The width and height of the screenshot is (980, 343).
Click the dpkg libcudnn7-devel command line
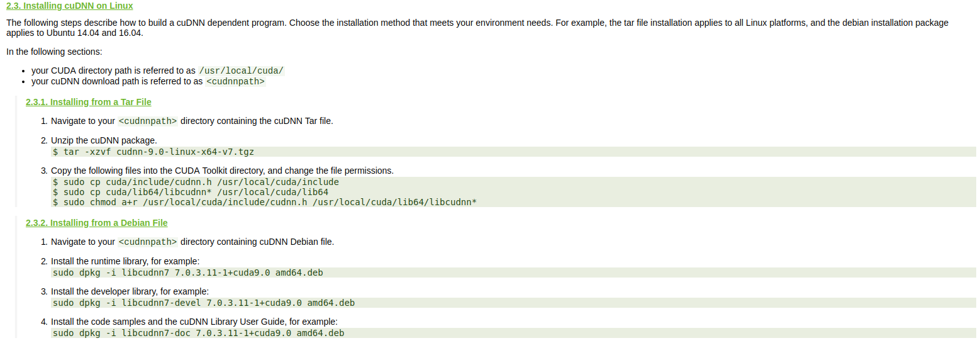[x=204, y=303]
